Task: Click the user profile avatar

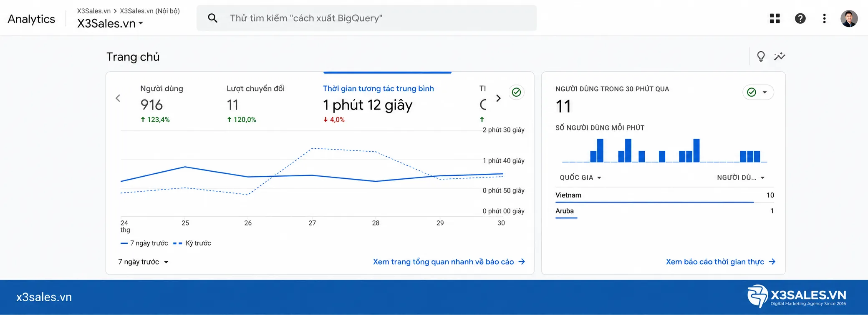Action: pos(849,18)
